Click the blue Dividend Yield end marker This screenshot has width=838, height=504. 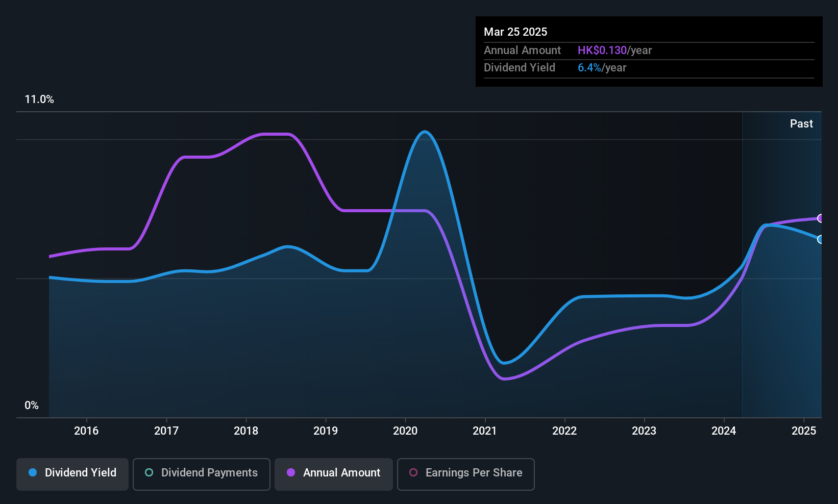tap(821, 239)
